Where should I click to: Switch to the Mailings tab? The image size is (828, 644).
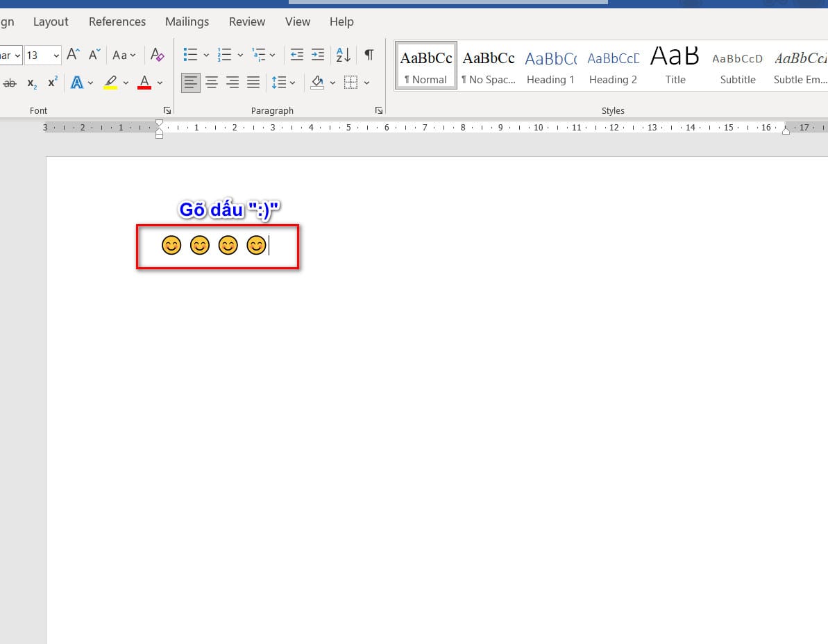click(187, 22)
